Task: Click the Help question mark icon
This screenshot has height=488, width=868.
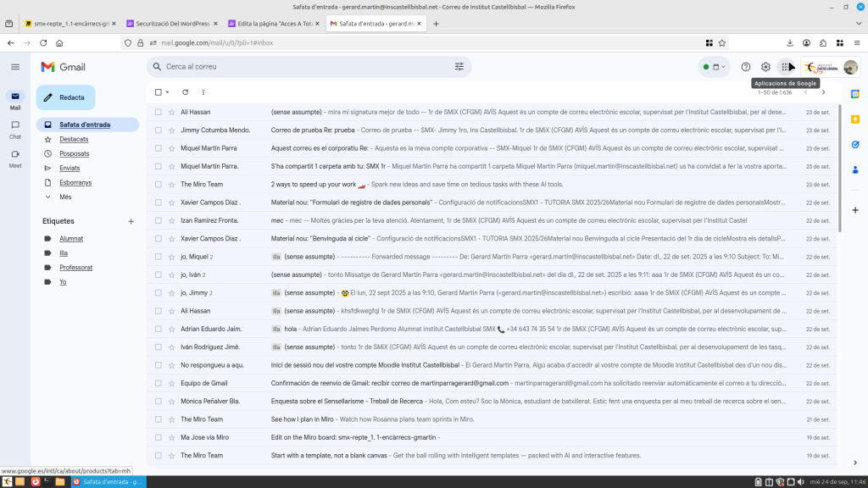Action: pyautogui.click(x=746, y=67)
